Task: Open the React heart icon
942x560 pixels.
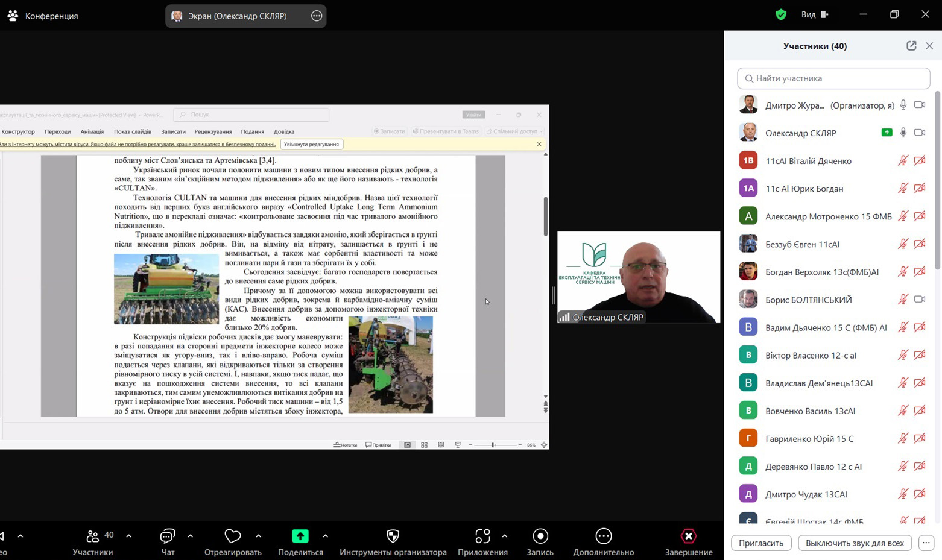Action: pos(232,536)
